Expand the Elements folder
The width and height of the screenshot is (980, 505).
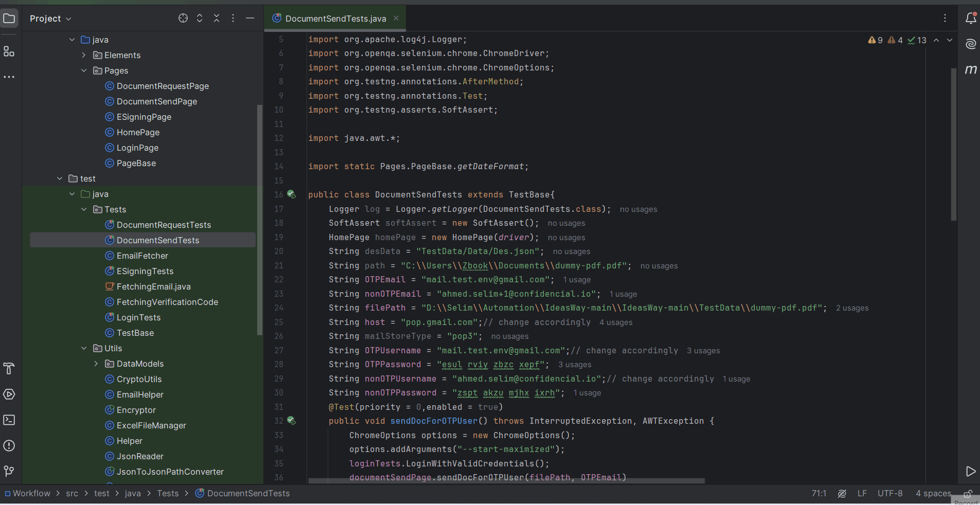pos(84,55)
